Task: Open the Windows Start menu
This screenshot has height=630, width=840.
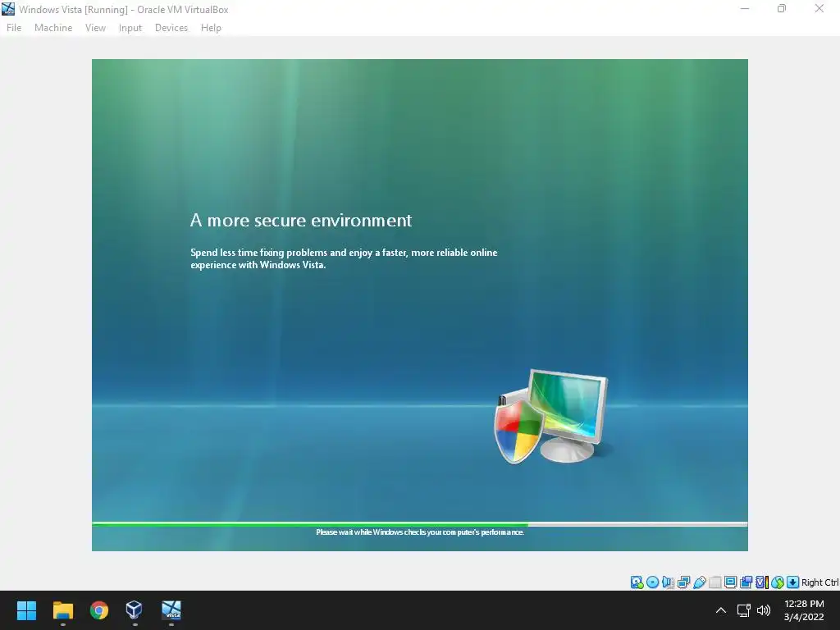Action: pyautogui.click(x=26, y=610)
